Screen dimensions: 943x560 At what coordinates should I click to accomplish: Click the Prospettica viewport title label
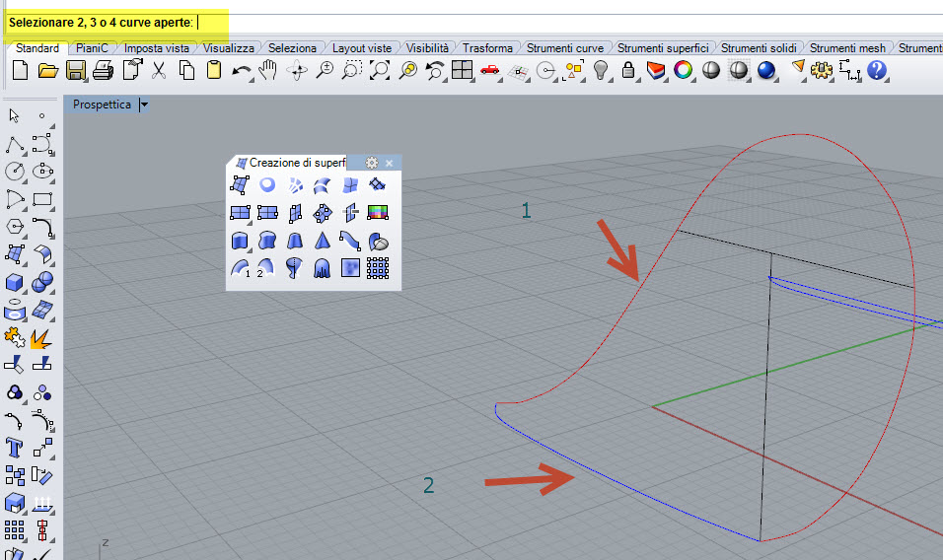pos(102,105)
